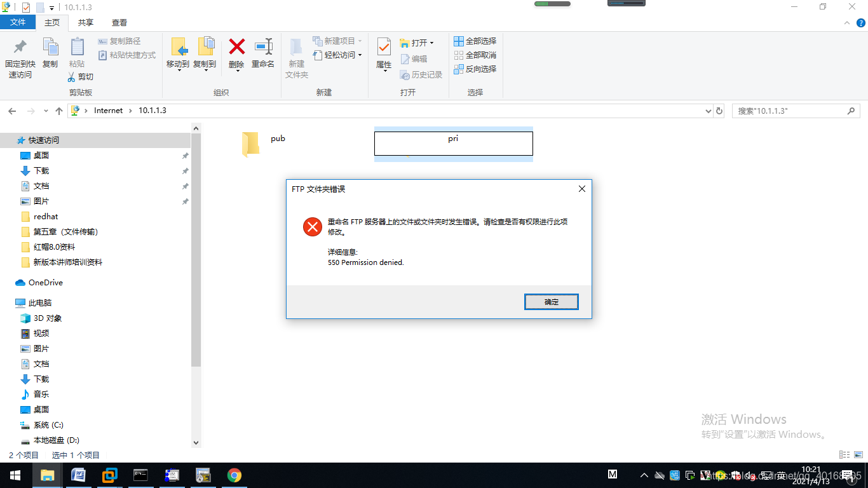Switch to the View (查看) tab
This screenshot has height=488, width=868.
point(119,22)
